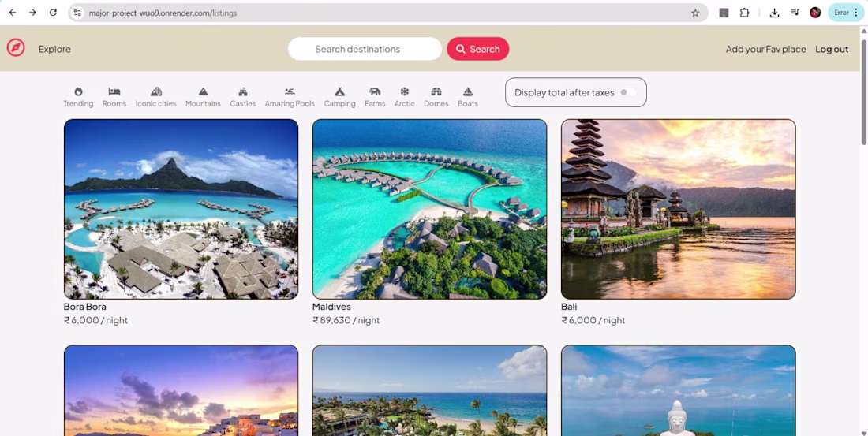Click the Maldives title text
The image size is (868, 436).
[331, 307]
